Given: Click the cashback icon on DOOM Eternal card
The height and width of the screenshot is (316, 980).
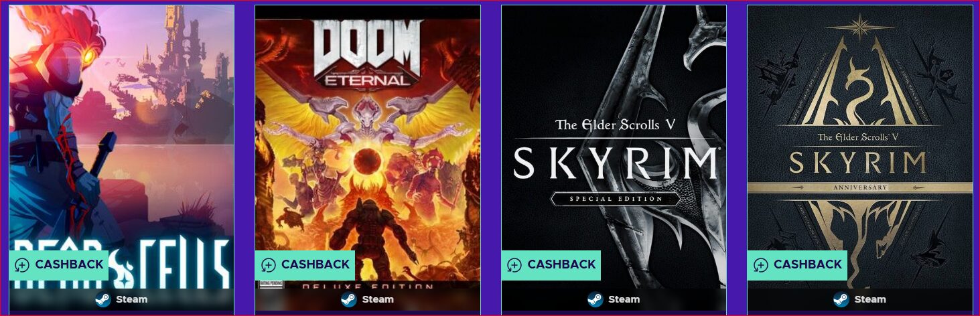Looking at the screenshot, I should [268, 265].
